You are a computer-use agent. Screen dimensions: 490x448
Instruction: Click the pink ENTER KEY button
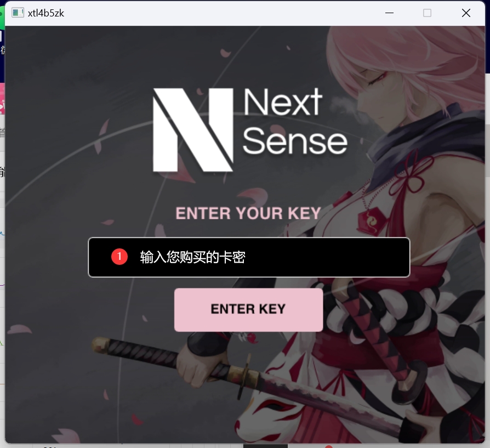(x=248, y=309)
